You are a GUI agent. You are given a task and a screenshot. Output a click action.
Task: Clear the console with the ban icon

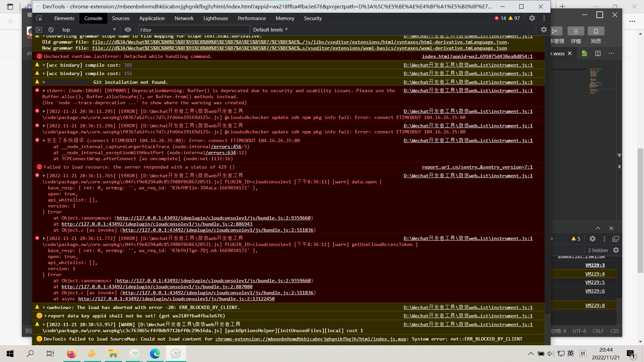51,30
